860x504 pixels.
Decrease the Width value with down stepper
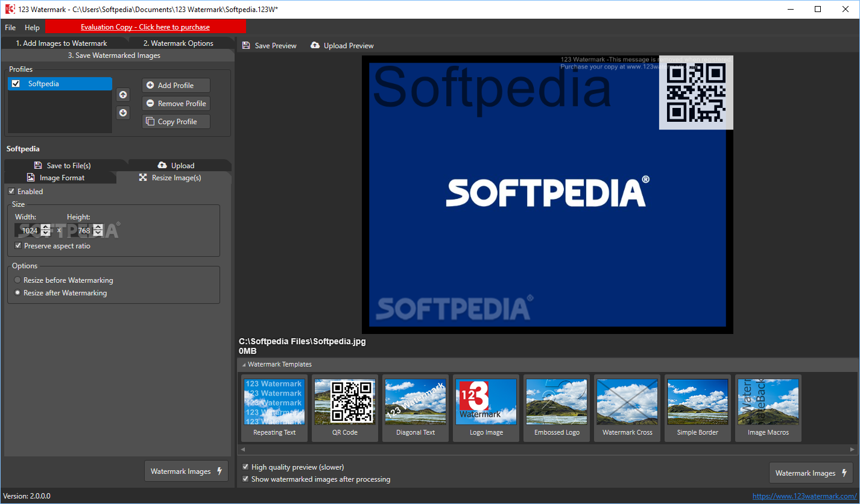click(46, 233)
